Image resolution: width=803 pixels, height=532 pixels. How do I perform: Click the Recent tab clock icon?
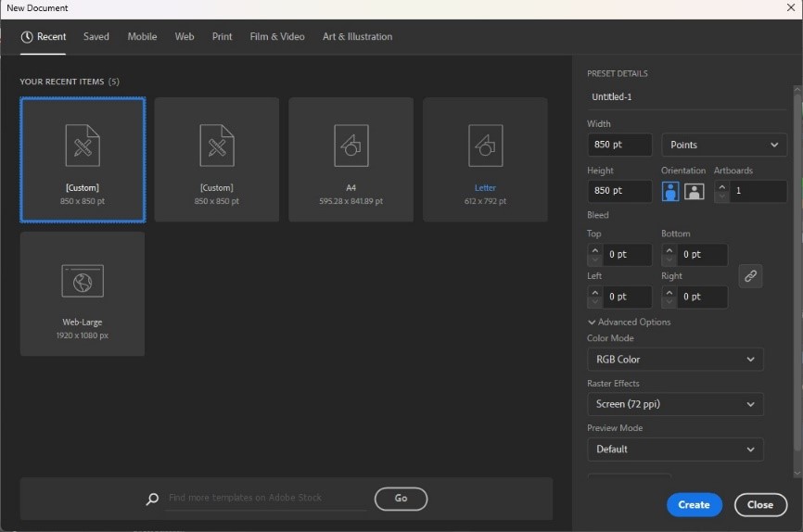(27, 37)
